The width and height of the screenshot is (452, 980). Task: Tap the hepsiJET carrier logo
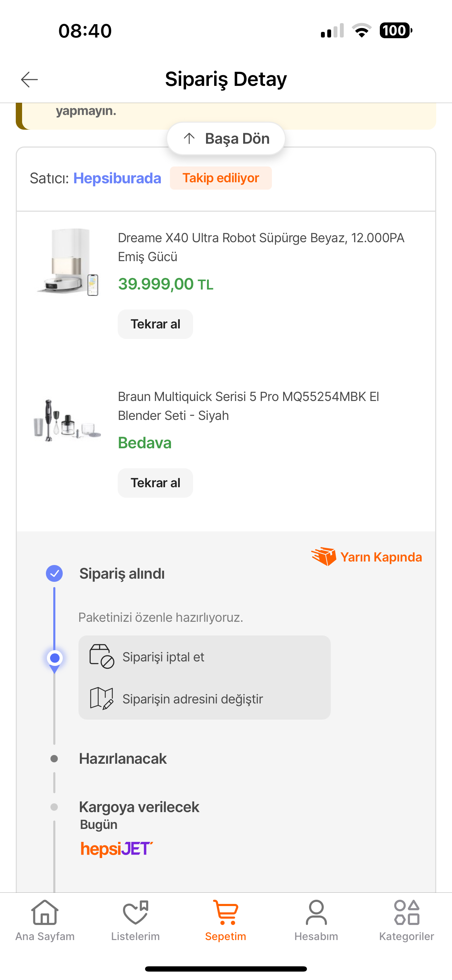pyautogui.click(x=116, y=849)
